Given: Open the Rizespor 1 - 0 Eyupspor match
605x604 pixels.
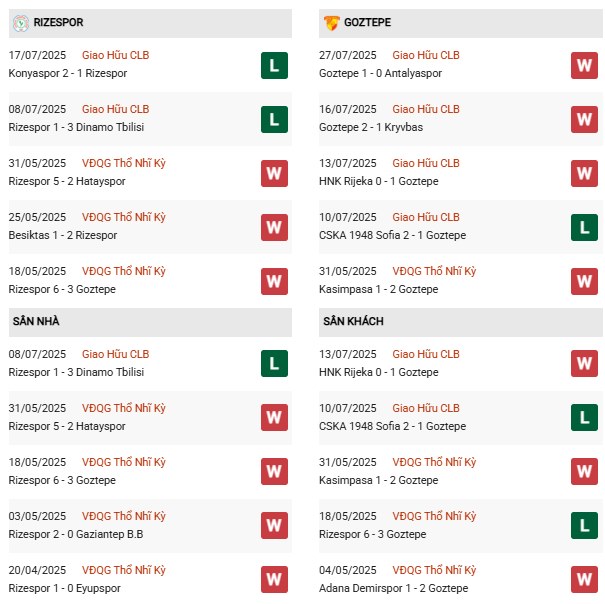Looking at the screenshot, I should pyautogui.click(x=64, y=588).
